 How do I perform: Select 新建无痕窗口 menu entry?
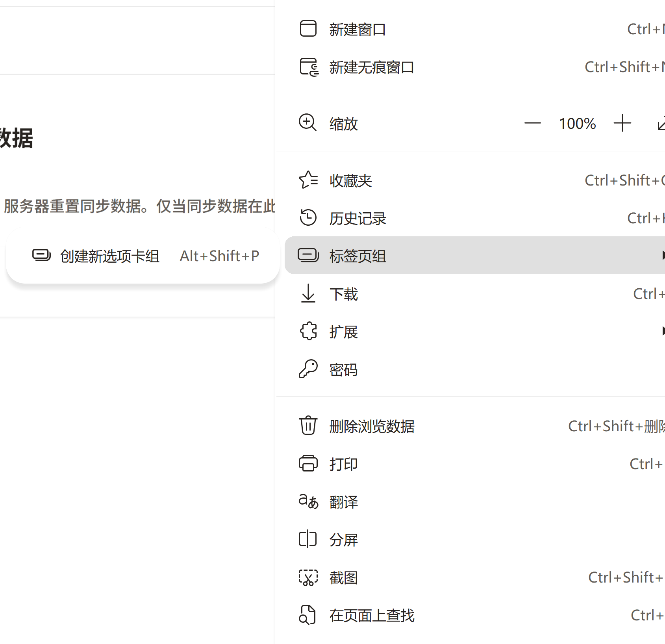coord(474,67)
